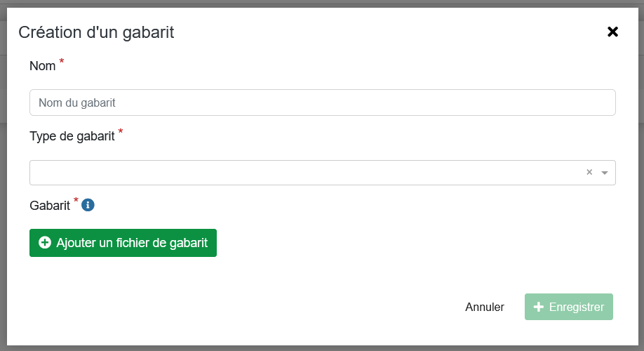Clear the Type de gabarit selection
The image size is (644, 351).
coord(589,172)
